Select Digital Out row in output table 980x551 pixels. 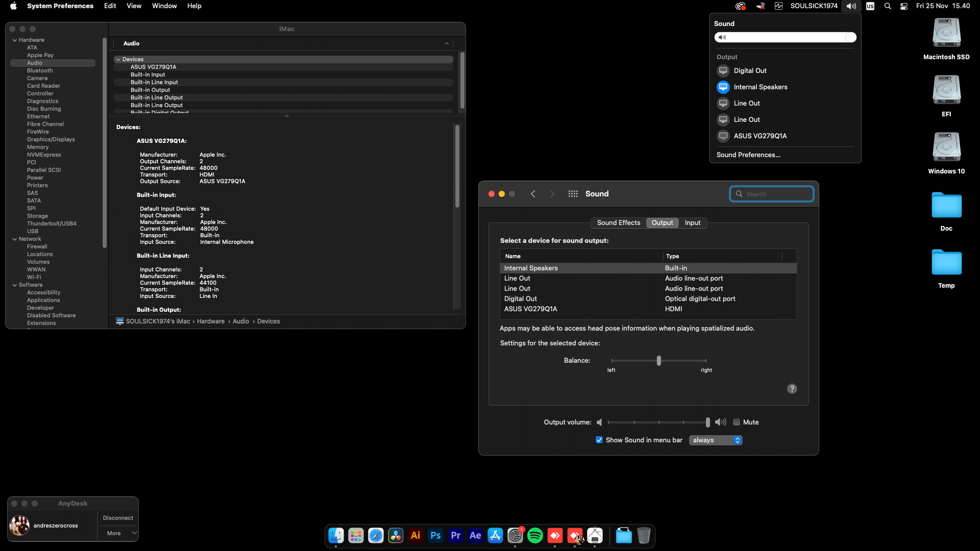click(x=648, y=298)
